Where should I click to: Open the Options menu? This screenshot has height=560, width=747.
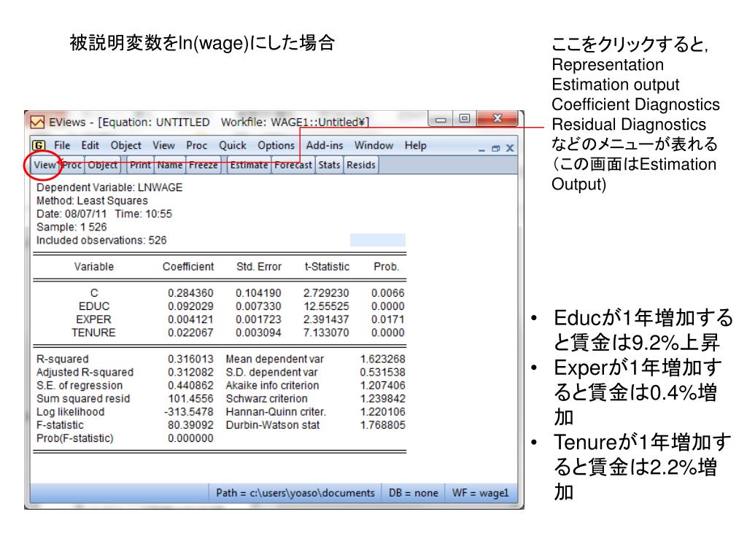tap(276, 145)
